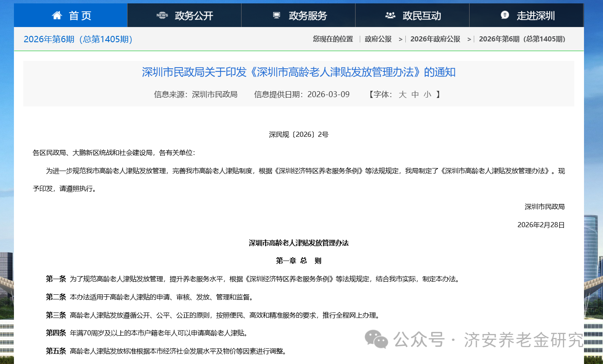Viewport: 603px width, 364px height.
Task: Open the 2026年政府公报 breadcrumb link
Action: [x=435, y=39]
